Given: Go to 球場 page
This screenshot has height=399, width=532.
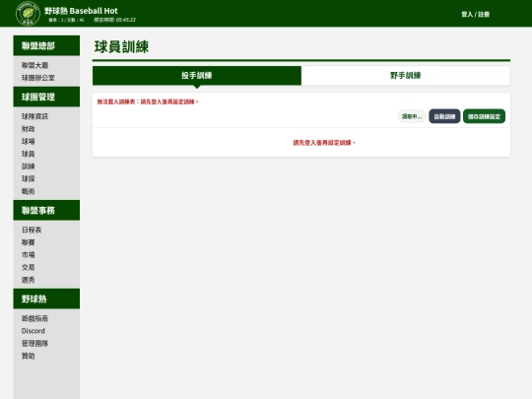Looking at the screenshot, I should pyautogui.click(x=29, y=142).
